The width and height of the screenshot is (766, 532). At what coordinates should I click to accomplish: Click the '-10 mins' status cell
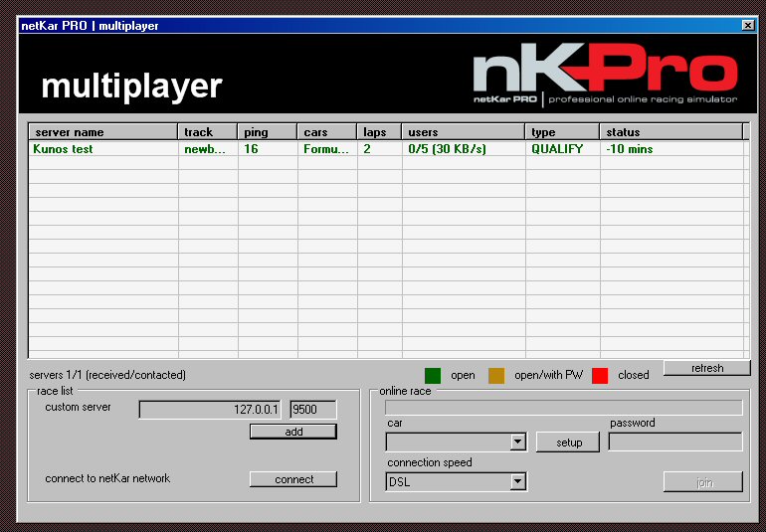[629, 149]
